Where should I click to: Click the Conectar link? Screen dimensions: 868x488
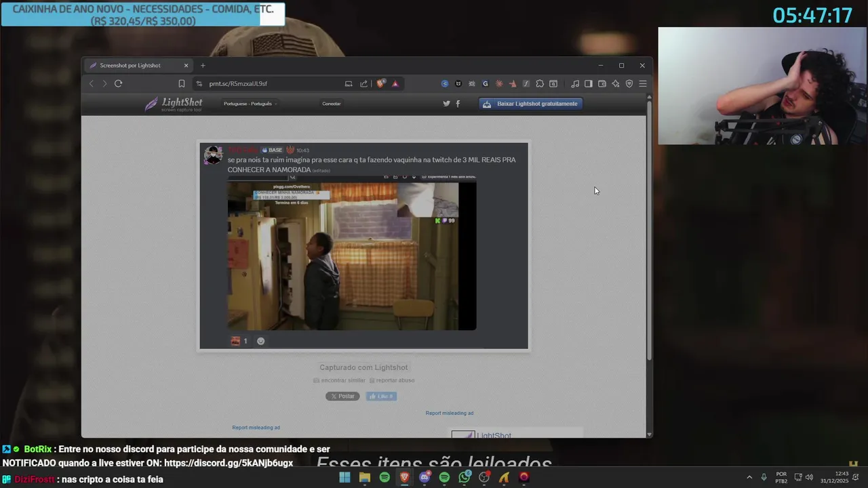[x=332, y=104]
